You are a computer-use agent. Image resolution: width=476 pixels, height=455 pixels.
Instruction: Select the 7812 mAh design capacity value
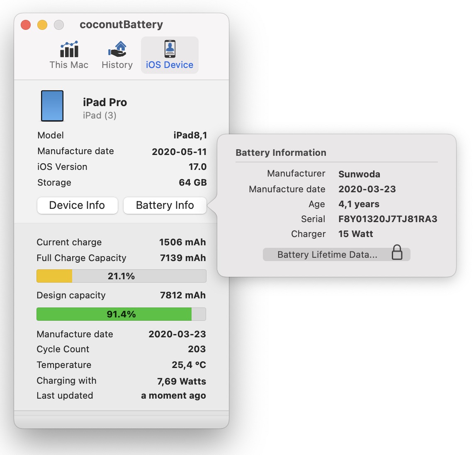tap(183, 295)
